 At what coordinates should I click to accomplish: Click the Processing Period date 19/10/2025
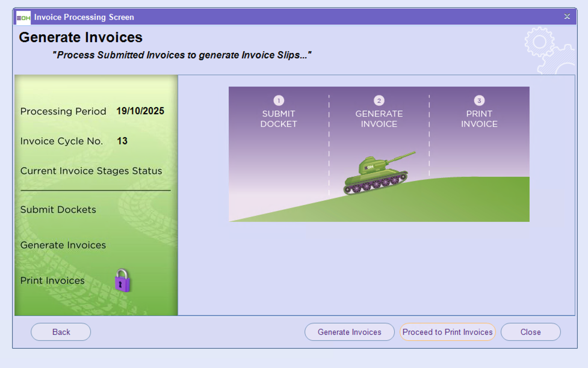[140, 111]
